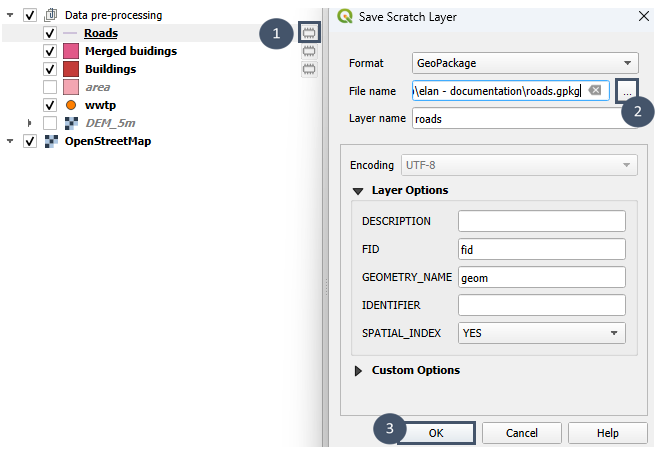Open the SPATIAL_INDEX dropdown

pos(541,333)
